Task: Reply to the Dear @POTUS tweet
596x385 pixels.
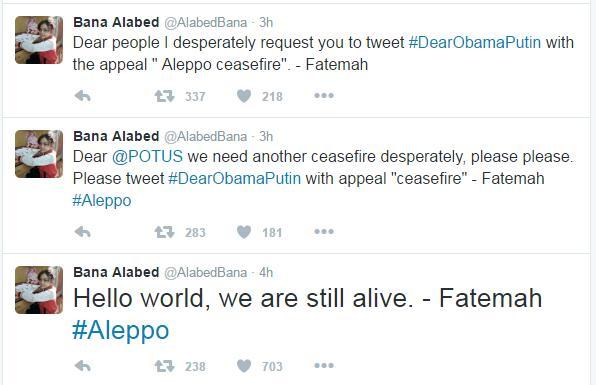Action: tap(82, 231)
